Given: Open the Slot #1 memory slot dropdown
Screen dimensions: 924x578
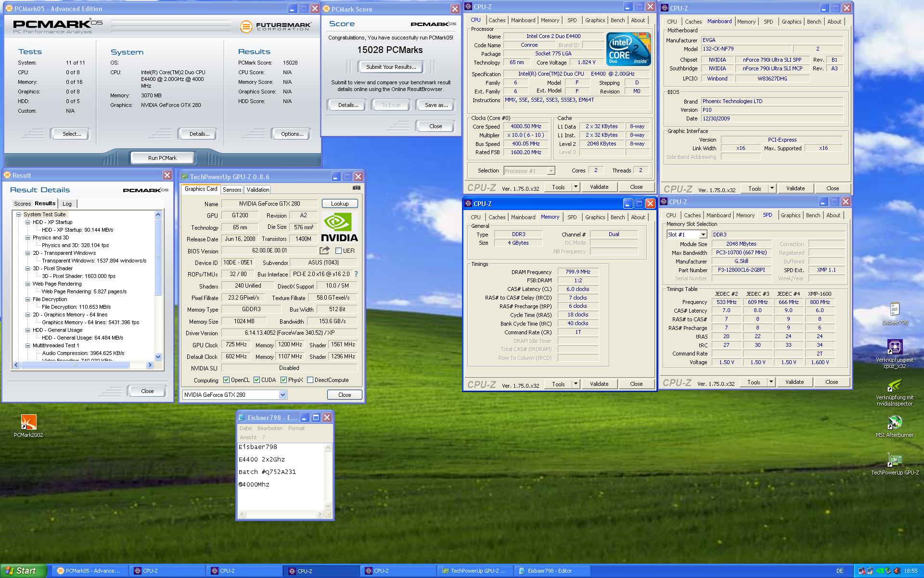Looking at the screenshot, I should (703, 235).
